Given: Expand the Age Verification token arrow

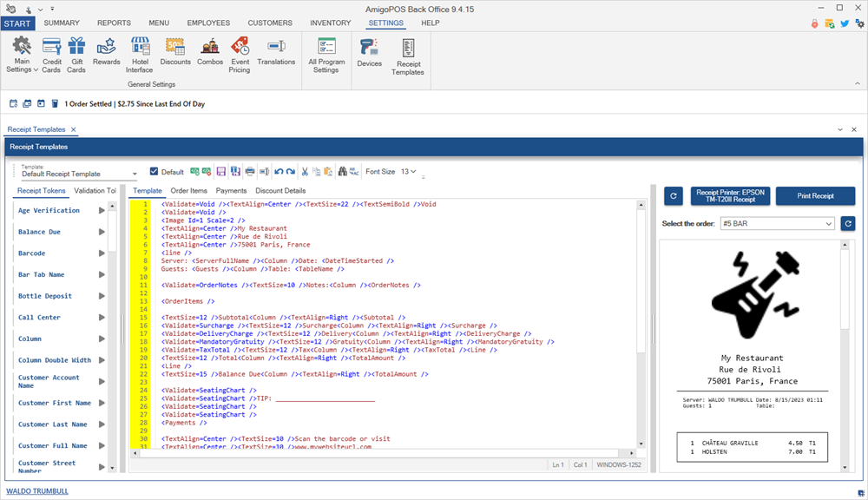Looking at the screenshot, I should 102,210.
